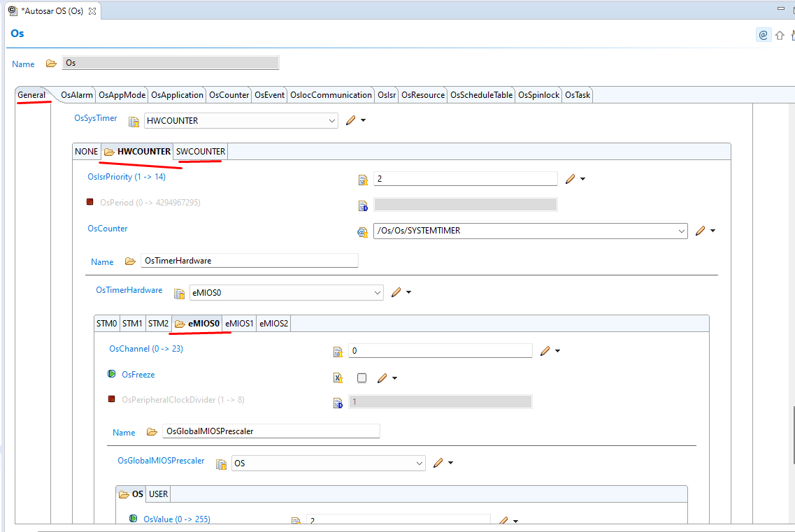Click the value icon next to the OsChannel field

[338, 352]
